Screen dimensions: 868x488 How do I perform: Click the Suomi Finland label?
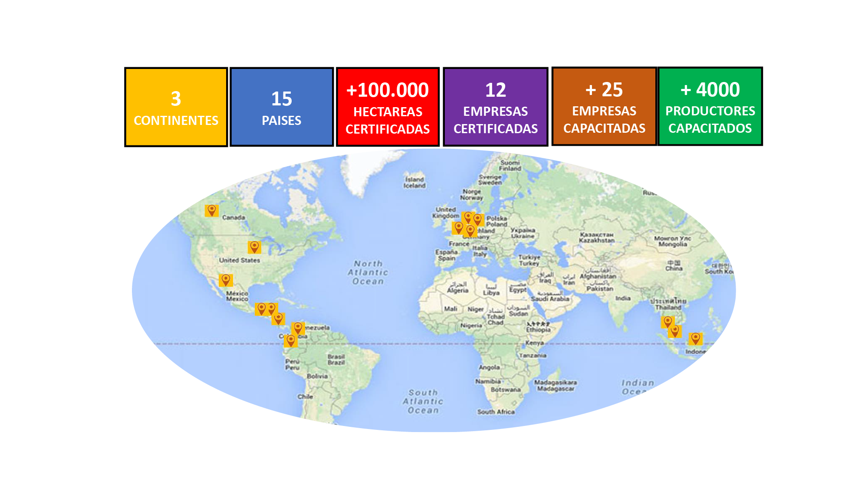tap(510, 166)
